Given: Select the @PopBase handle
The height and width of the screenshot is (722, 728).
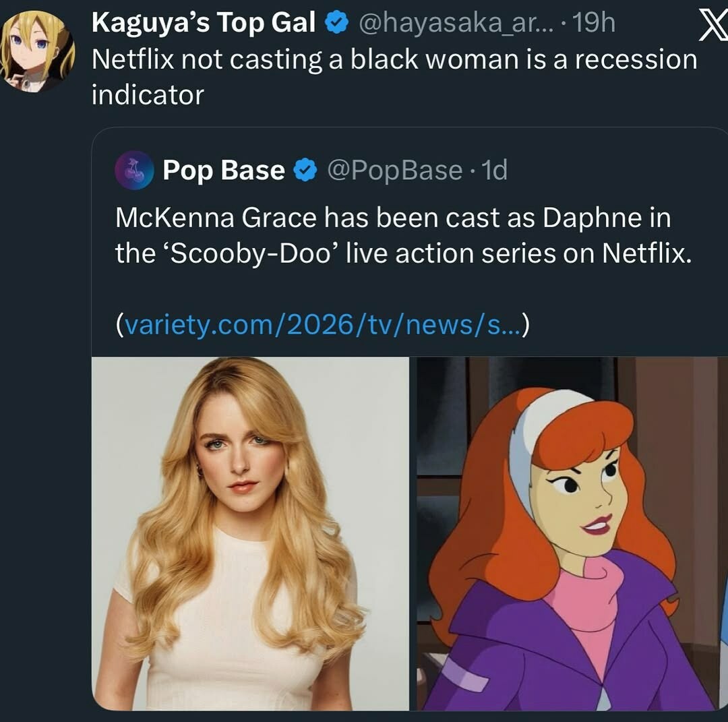Looking at the screenshot, I should tap(394, 171).
